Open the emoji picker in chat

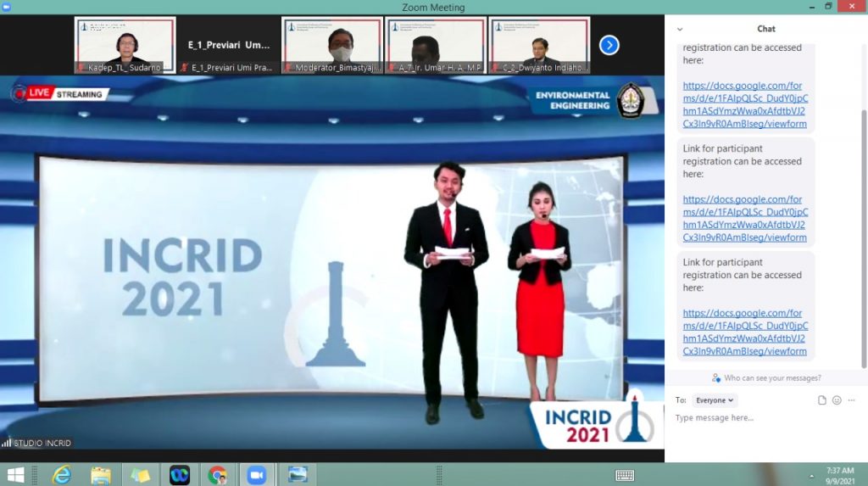pos(837,400)
